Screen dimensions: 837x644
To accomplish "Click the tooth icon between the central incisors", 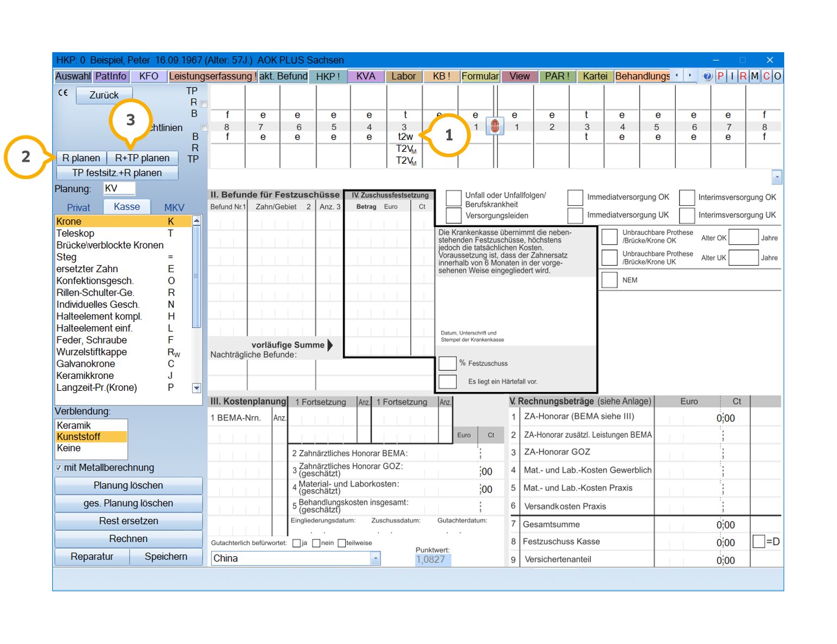I will point(494,126).
